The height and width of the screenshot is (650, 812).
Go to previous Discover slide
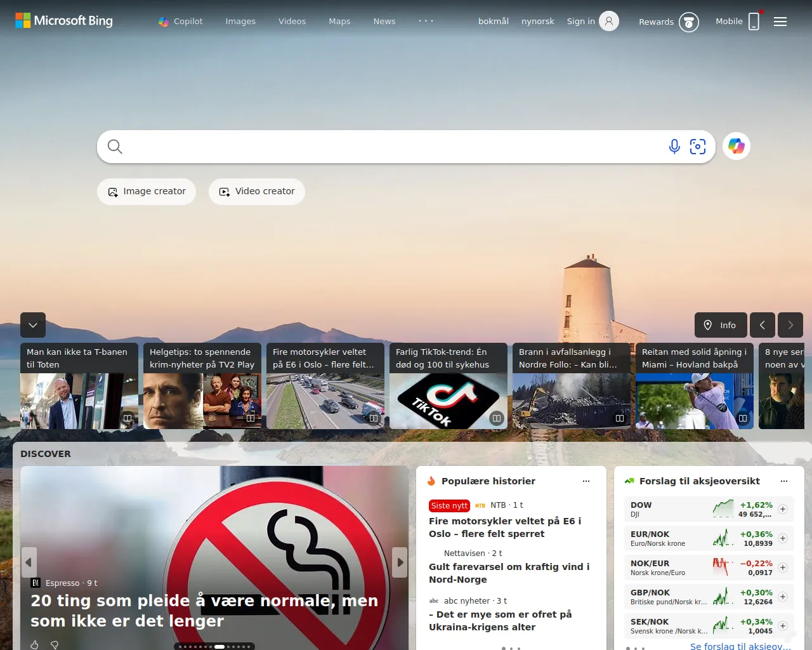click(29, 562)
